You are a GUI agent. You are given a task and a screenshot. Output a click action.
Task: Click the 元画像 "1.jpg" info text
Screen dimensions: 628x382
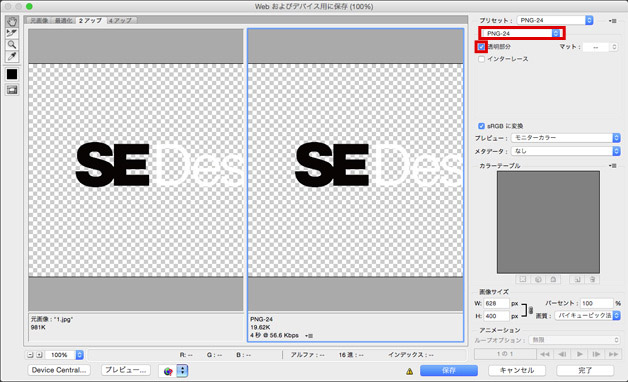(x=52, y=319)
